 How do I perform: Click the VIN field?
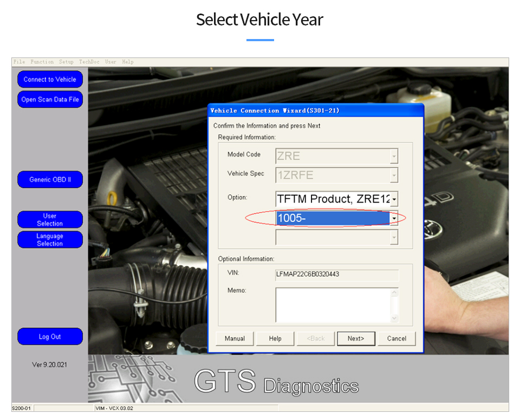pyautogui.click(x=337, y=274)
